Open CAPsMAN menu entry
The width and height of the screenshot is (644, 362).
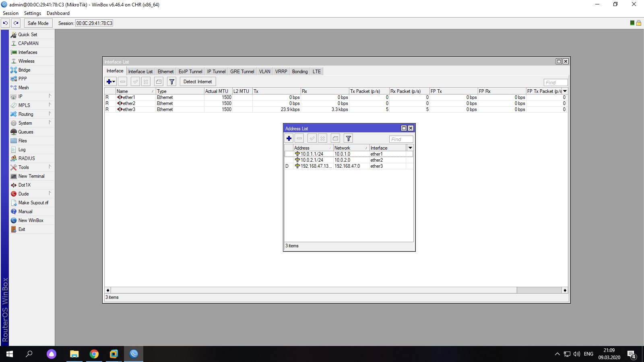32,43
